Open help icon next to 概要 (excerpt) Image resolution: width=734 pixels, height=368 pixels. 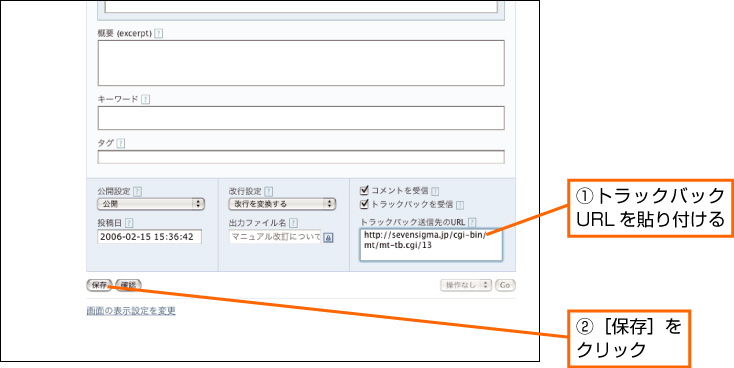[159, 34]
